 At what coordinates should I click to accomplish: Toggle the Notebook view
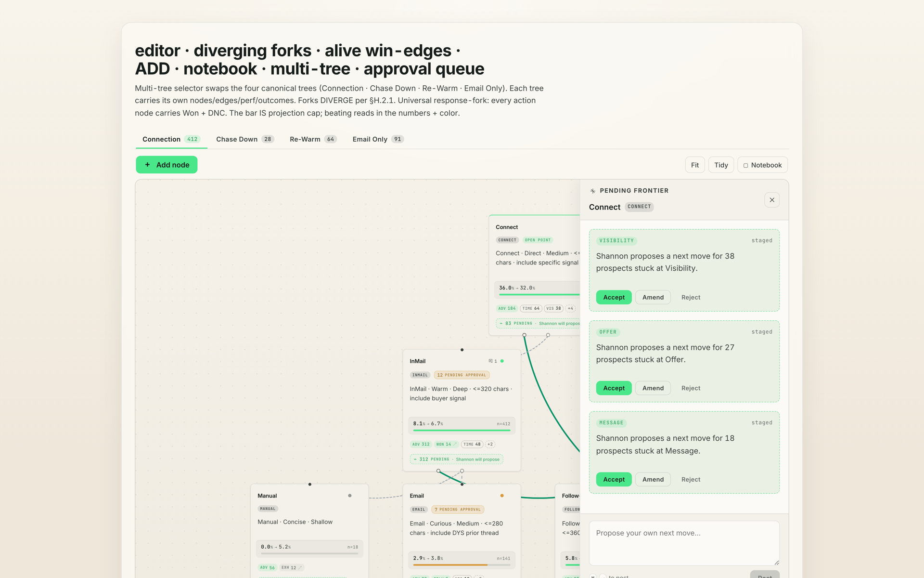point(762,165)
